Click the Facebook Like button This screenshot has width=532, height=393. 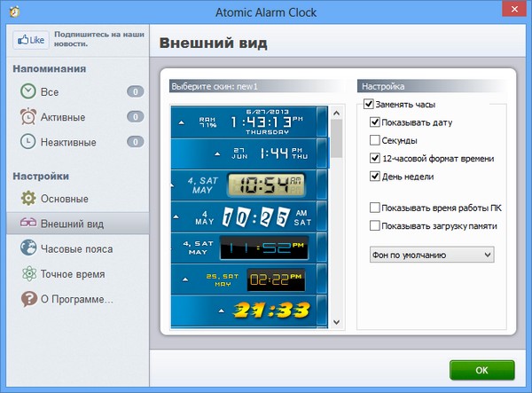click(30, 40)
